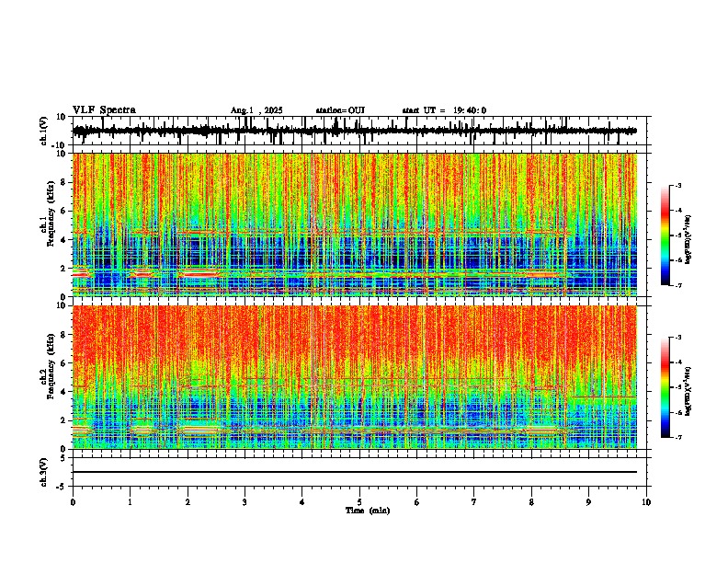This screenshot has height=563, width=728.
Task: Click the "6" kHz tick on ch.2 spectrogram axis
Action: 64,362
